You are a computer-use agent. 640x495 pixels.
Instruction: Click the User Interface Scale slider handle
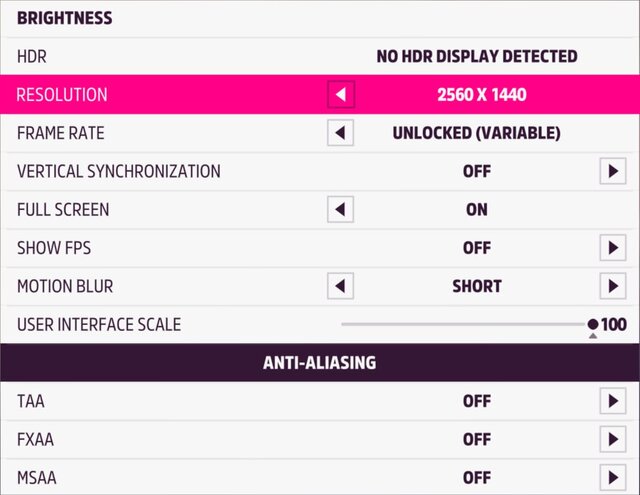tap(593, 325)
